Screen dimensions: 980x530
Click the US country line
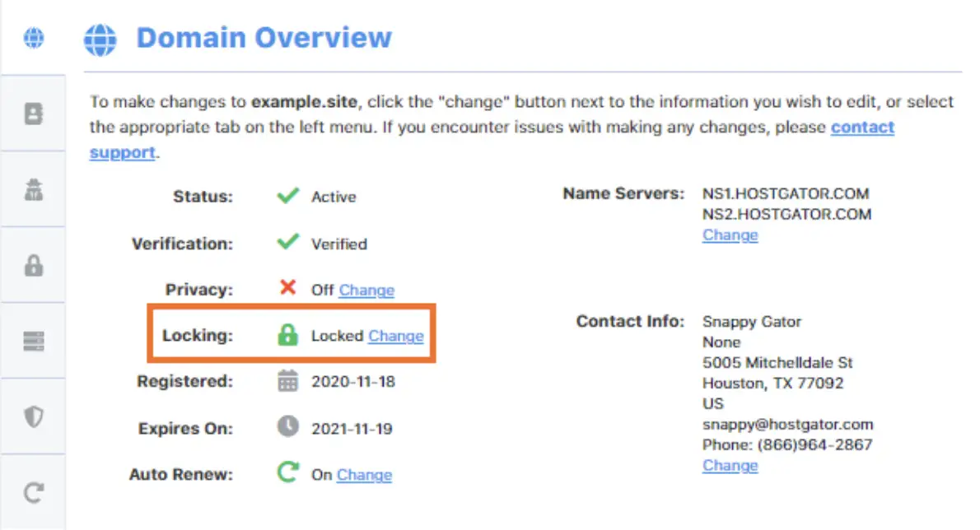(713, 404)
